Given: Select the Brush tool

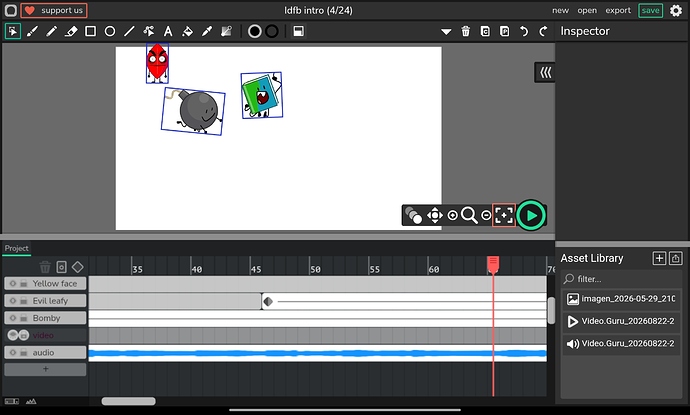Looking at the screenshot, I should pos(32,31).
